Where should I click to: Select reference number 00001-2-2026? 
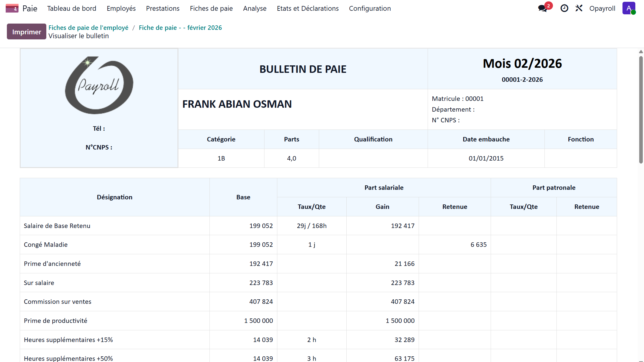tap(522, 79)
